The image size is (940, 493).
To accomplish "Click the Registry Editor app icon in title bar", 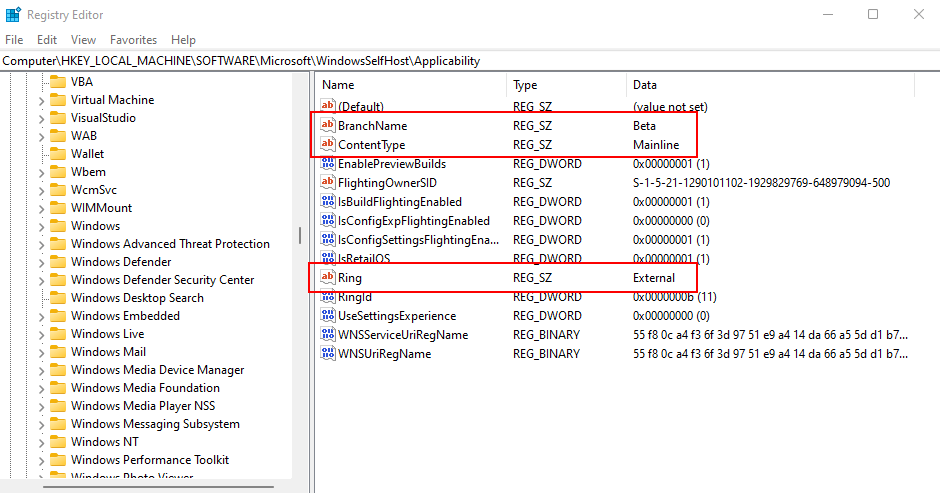I will coord(13,14).
